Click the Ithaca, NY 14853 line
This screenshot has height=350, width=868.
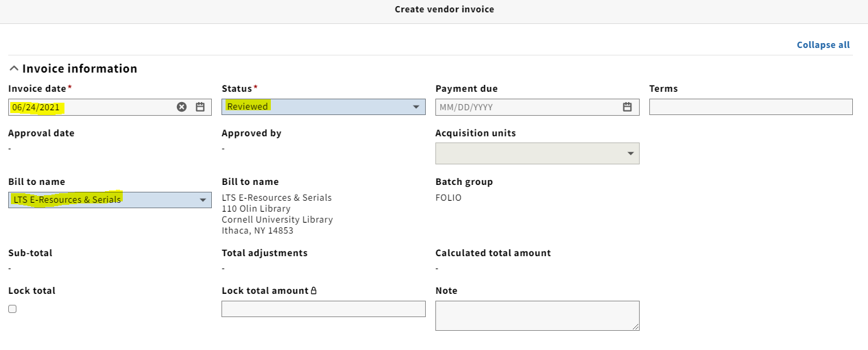(258, 231)
